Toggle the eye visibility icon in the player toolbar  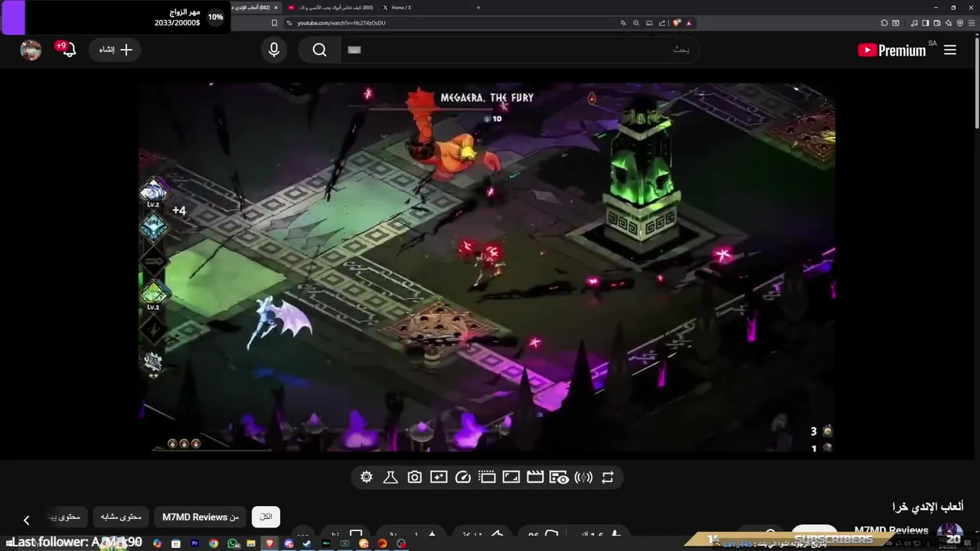pyautogui.click(x=559, y=477)
